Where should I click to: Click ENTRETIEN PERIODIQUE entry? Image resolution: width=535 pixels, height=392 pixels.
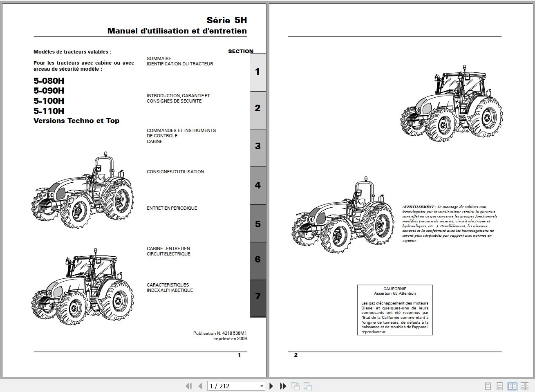pyautogui.click(x=172, y=208)
